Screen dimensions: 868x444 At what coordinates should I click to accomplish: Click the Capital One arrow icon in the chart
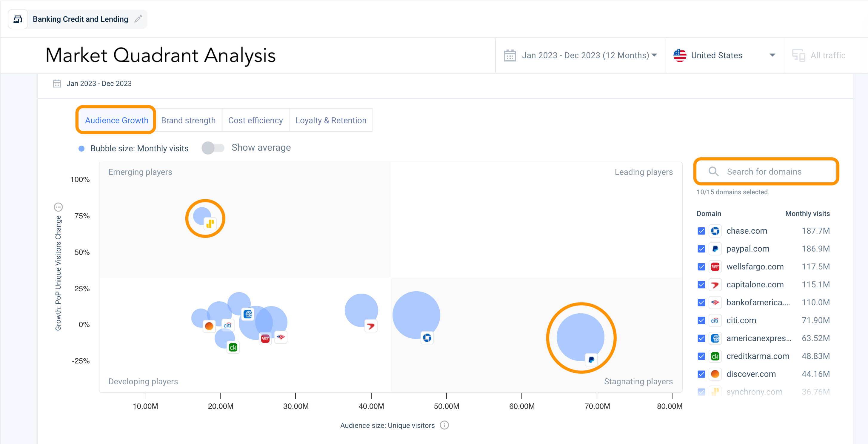click(x=371, y=326)
